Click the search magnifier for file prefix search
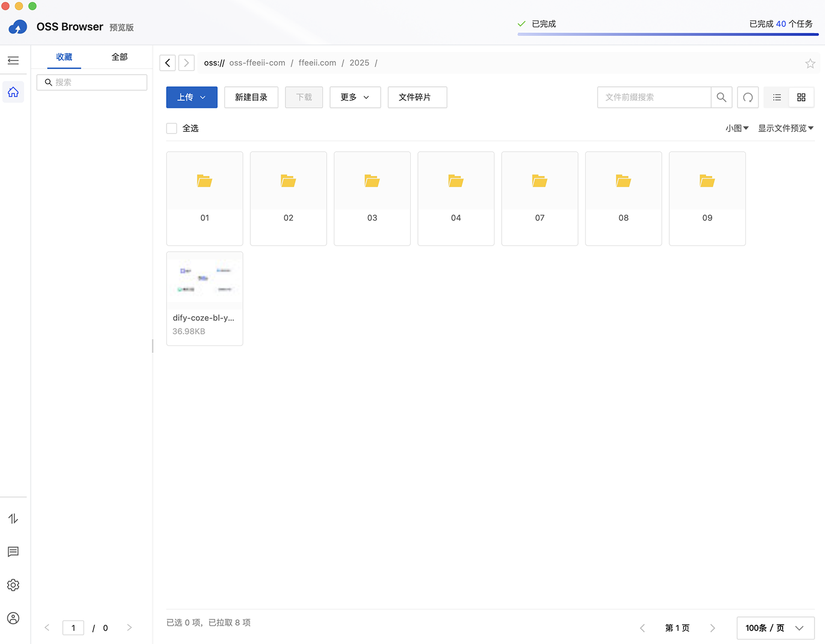 coord(722,97)
